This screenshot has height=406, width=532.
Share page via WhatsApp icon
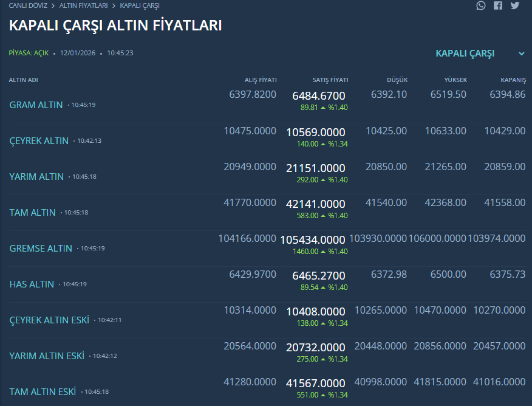(x=481, y=5)
